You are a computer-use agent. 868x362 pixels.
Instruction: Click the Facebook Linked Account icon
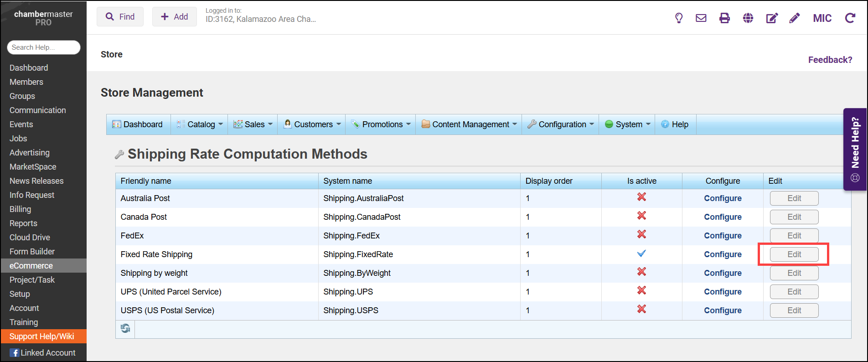pos(15,353)
